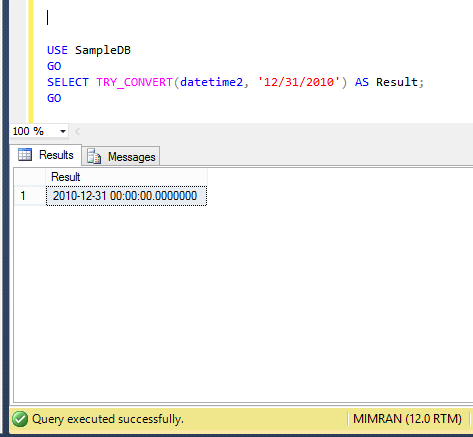Switch to the Messages tab
473x437 pixels.
[121, 156]
